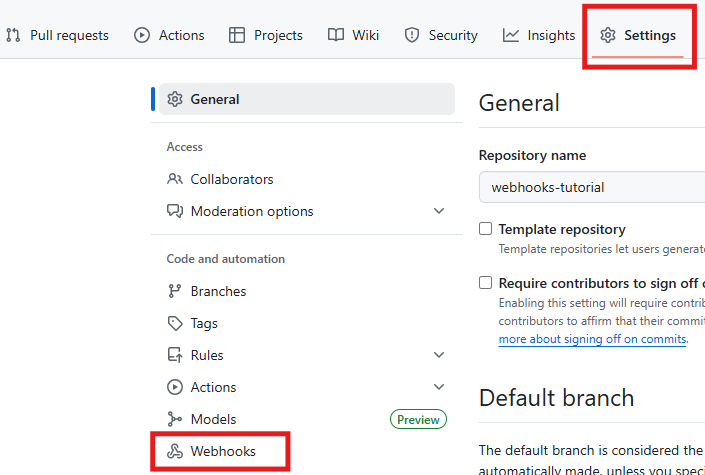The height and width of the screenshot is (475, 705).
Task: Expand the Rules chevron
Action: coord(439,355)
